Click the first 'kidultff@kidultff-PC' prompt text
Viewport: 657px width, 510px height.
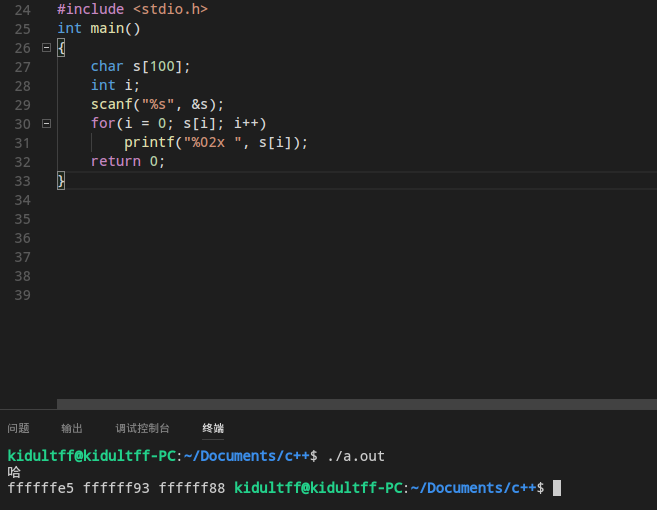92,456
